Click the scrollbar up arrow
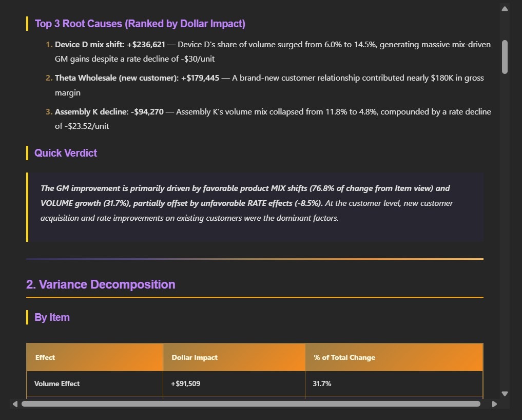This screenshot has height=420, width=522. pos(505,8)
